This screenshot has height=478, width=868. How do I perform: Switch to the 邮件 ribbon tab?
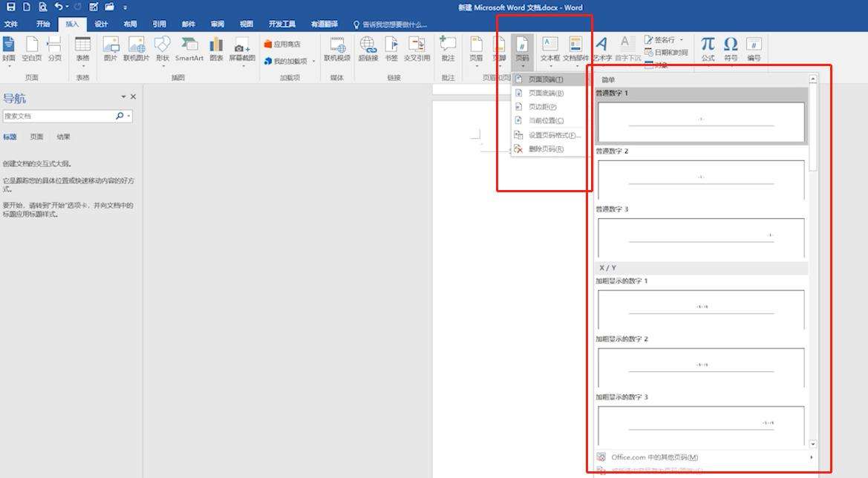click(188, 24)
